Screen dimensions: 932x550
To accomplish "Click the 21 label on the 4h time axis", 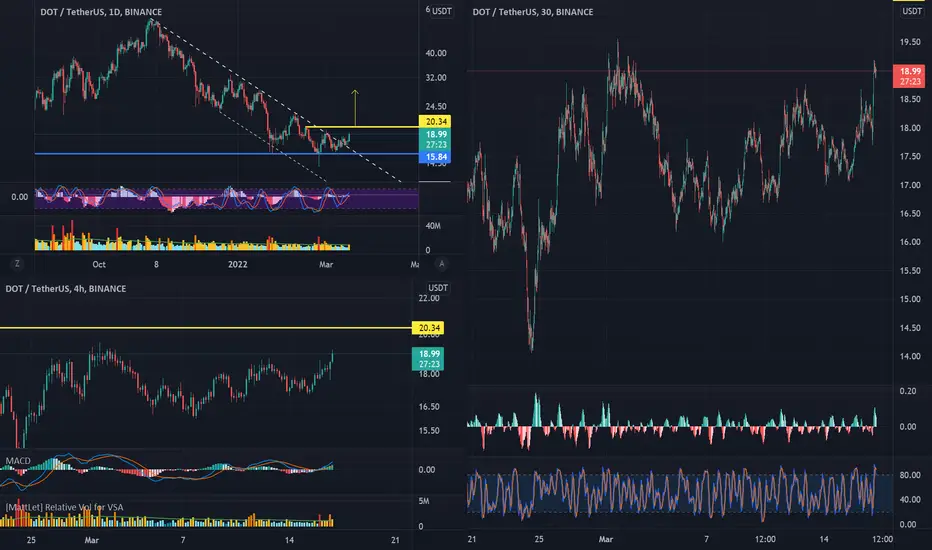I will pos(395,540).
